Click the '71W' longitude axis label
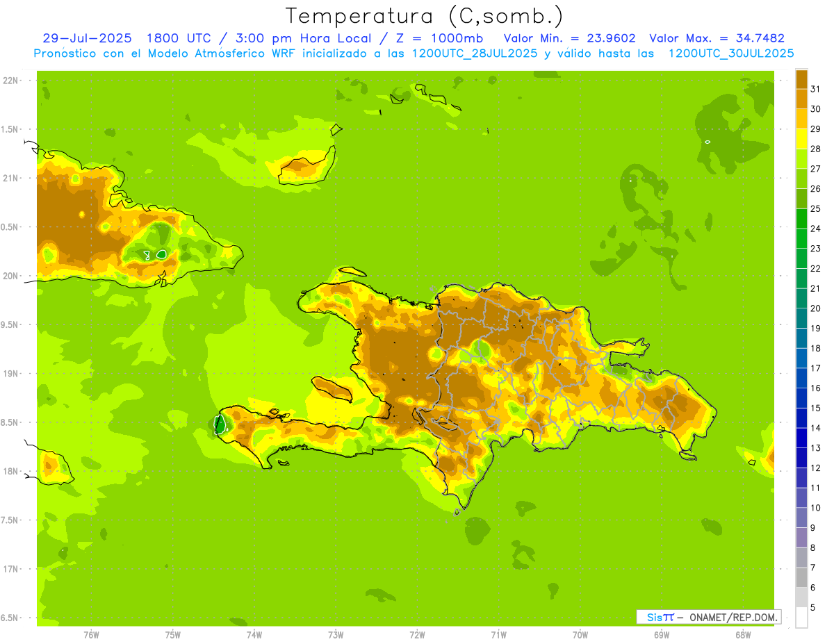This screenshot has width=834, height=644. point(498,635)
